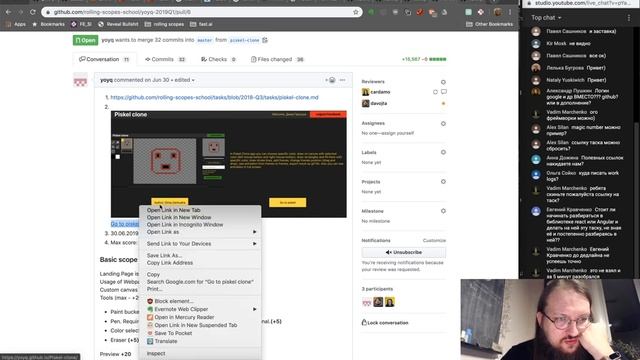Screen dimensions: 640x360
Task: Choose Copy in context menu
Action: (200, 275)
